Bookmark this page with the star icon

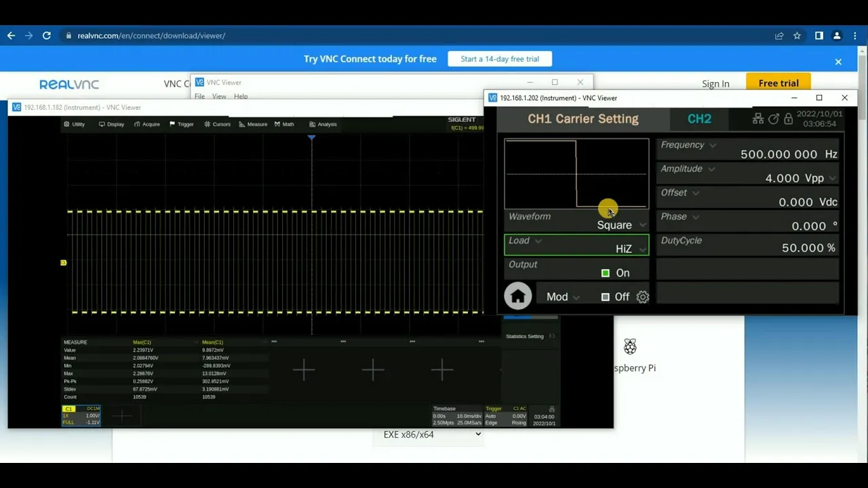pos(797,35)
